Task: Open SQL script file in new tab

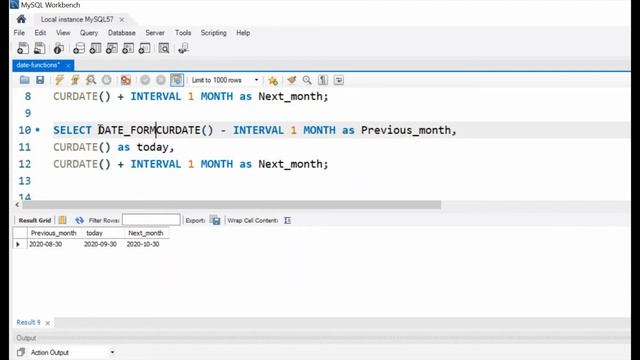Action: (x=40, y=48)
